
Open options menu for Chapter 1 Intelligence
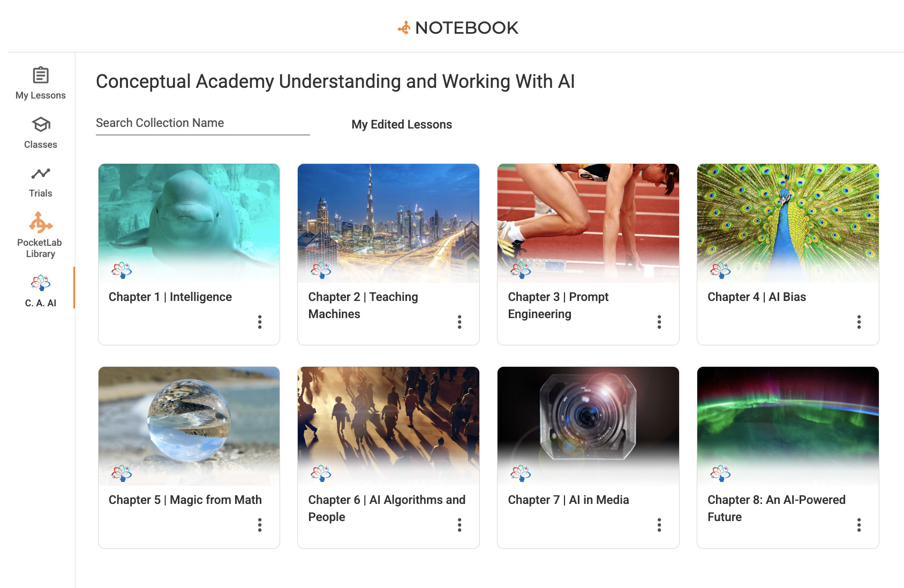260,322
